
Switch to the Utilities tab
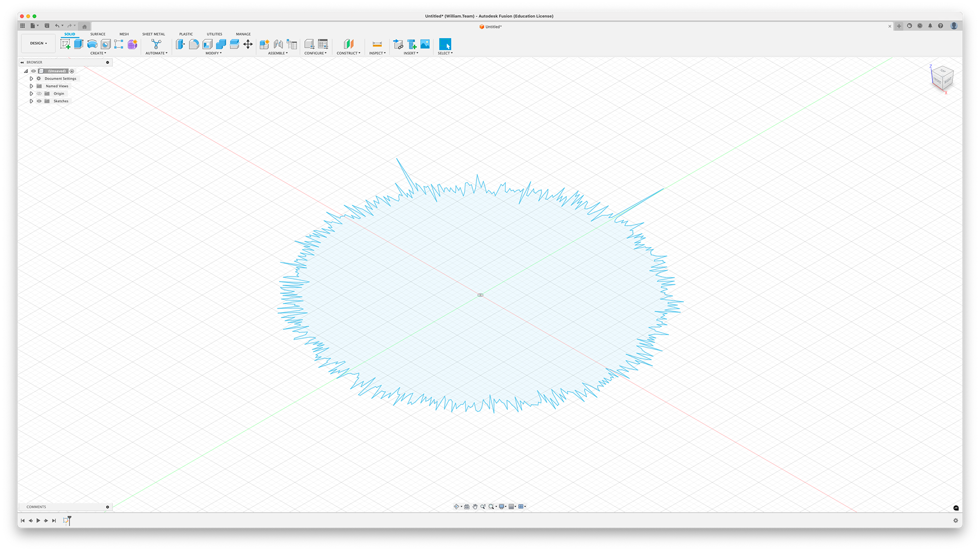tap(214, 34)
